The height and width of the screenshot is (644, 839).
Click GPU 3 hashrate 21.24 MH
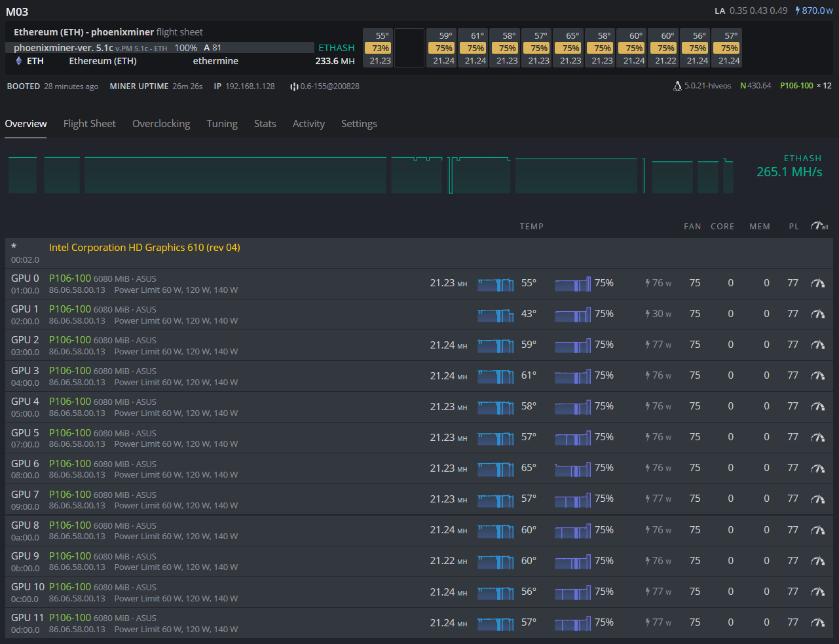[449, 376]
